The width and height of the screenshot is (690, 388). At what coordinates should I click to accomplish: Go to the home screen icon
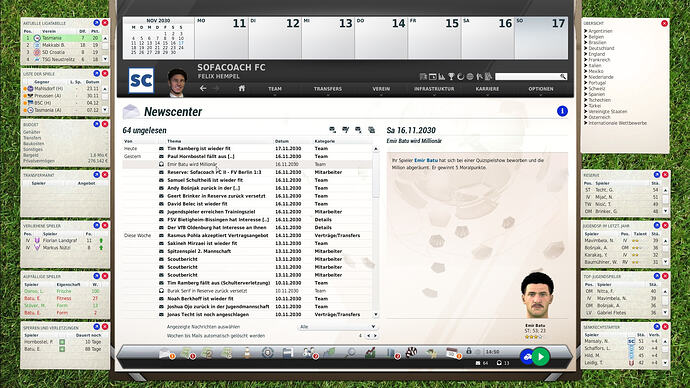242,88
